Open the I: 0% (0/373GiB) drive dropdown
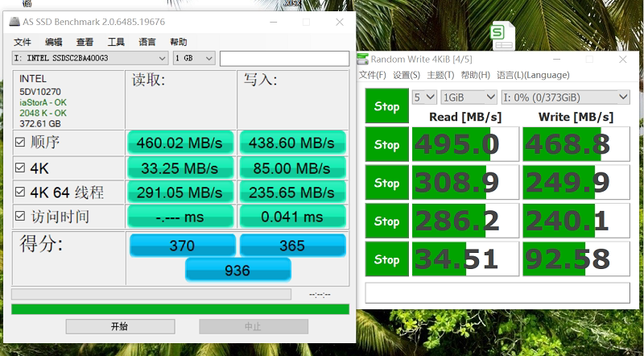The width and height of the screenshot is (644, 356). coord(566,97)
